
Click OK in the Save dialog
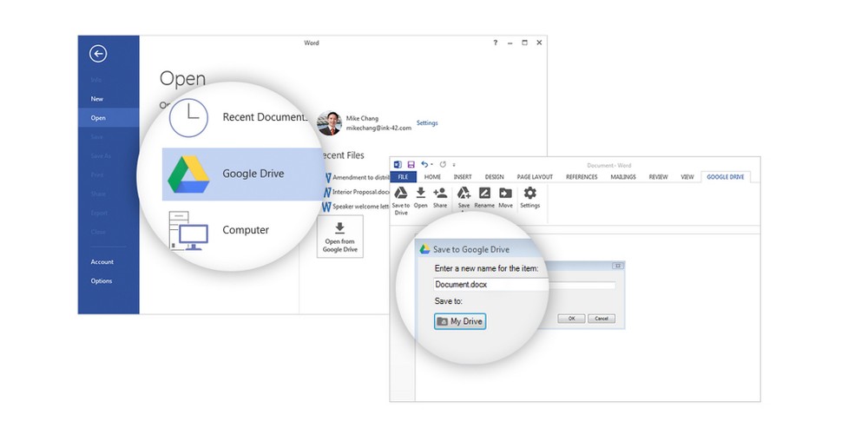click(x=572, y=319)
